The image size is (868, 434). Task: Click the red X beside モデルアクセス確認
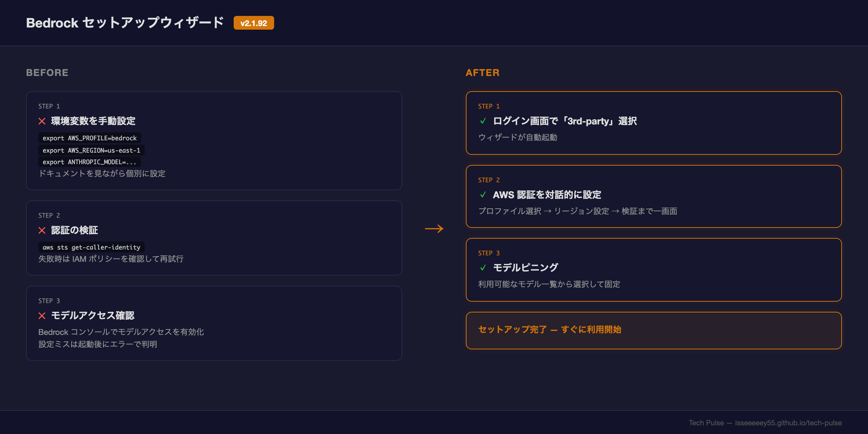[41, 315]
